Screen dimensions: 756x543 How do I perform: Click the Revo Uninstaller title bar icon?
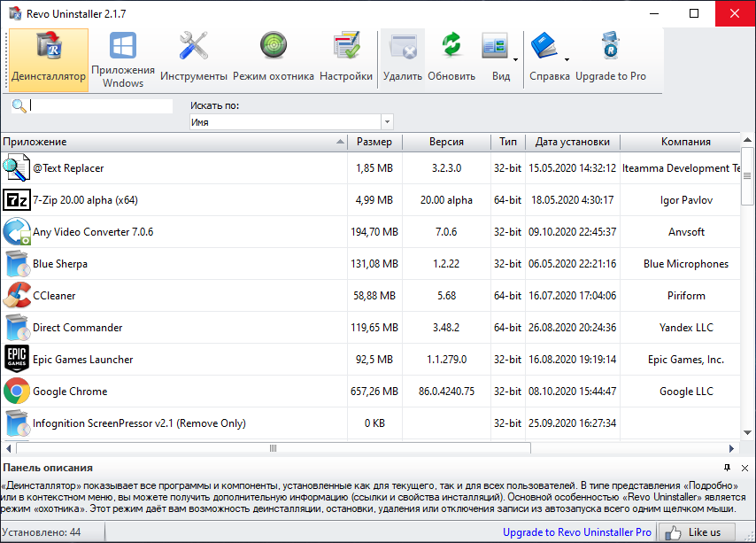15,13
